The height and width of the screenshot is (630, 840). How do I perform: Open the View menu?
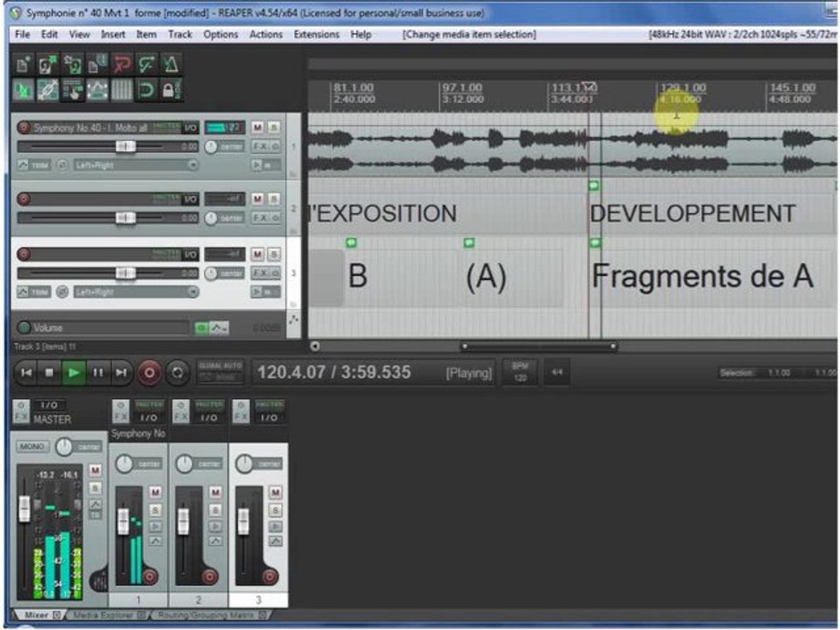(80, 34)
